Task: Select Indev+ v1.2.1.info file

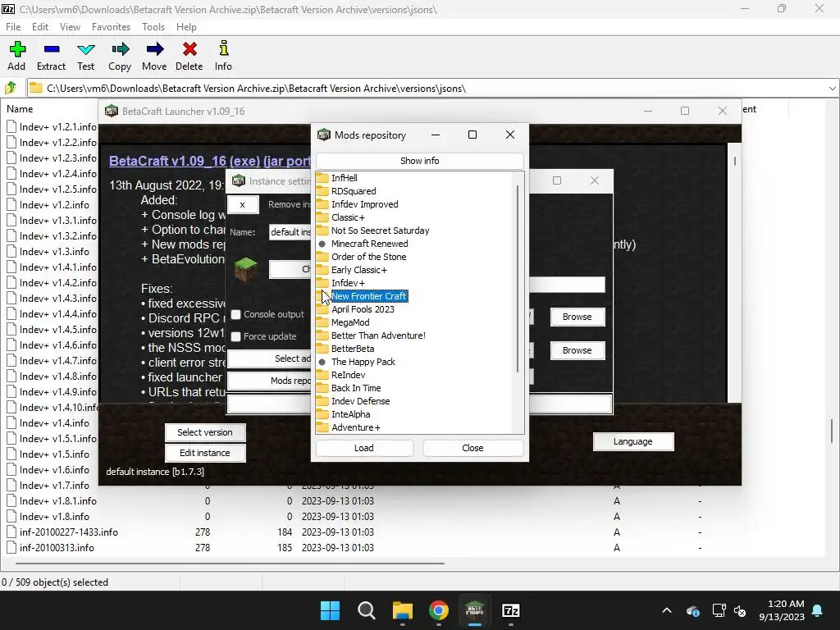Action: tap(58, 127)
